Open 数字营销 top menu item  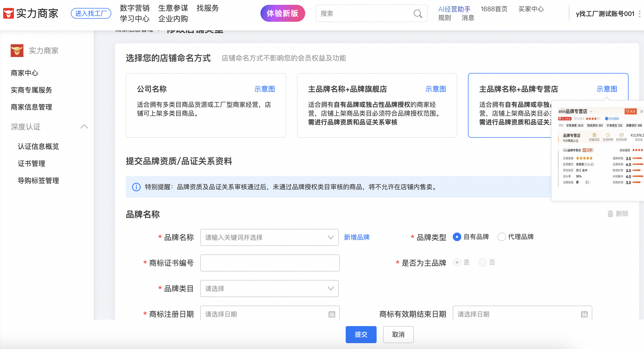coord(134,8)
